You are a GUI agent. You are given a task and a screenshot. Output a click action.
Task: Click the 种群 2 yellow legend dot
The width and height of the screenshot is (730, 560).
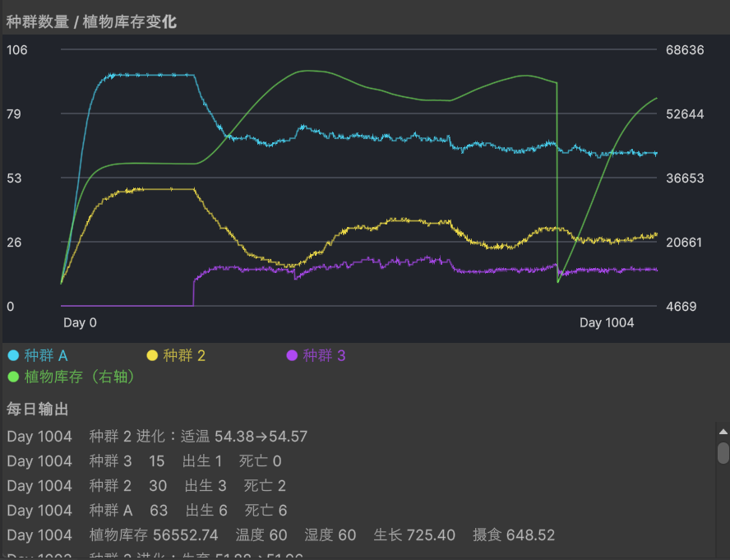(x=152, y=355)
